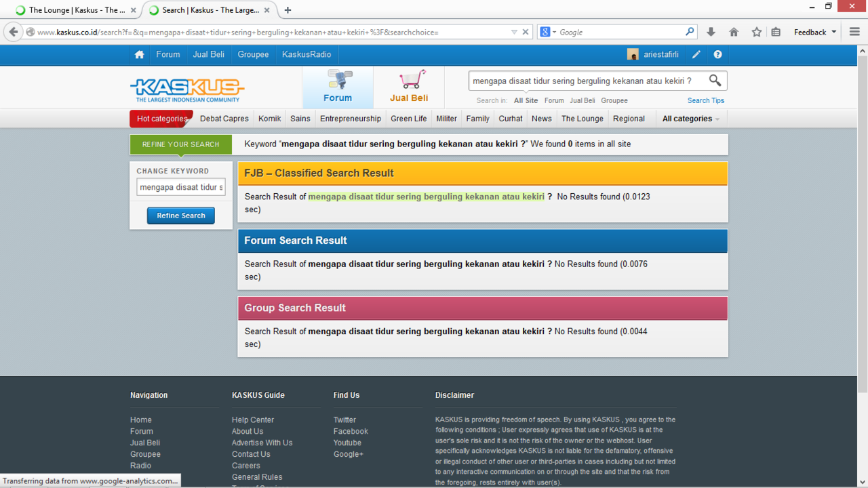Open the Google+ link under Find Us
The image size is (868, 488).
click(349, 454)
